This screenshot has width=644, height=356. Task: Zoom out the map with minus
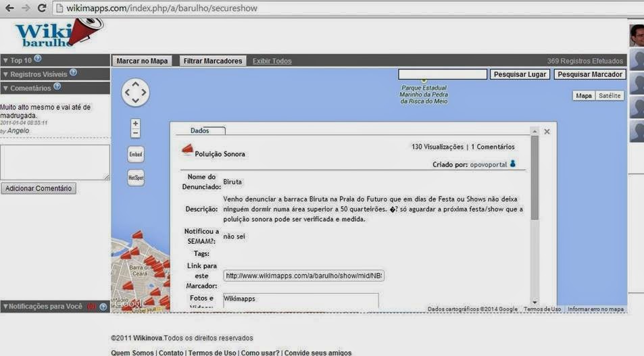[135, 133]
